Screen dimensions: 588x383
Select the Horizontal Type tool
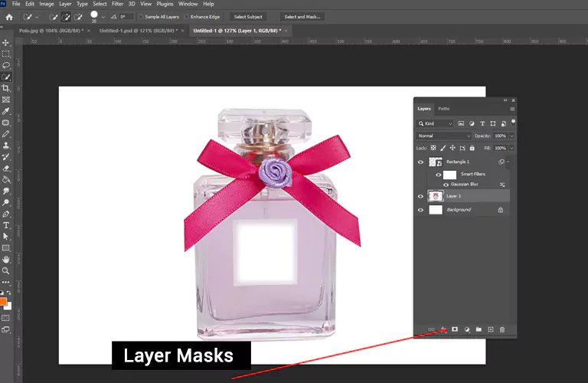pyautogui.click(x=5, y=225)
